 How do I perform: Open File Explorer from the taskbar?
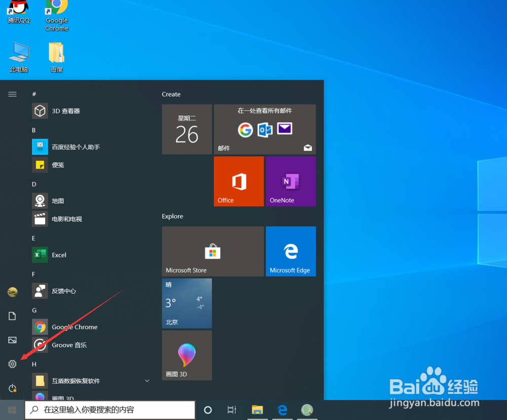click(x=257, y=409)
